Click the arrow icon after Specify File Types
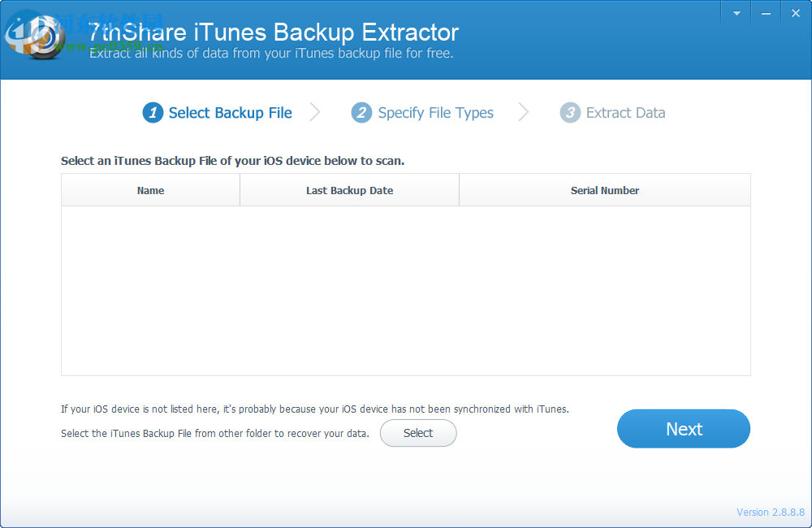Screen dimensions: 812x528 [x=523, y=112]
